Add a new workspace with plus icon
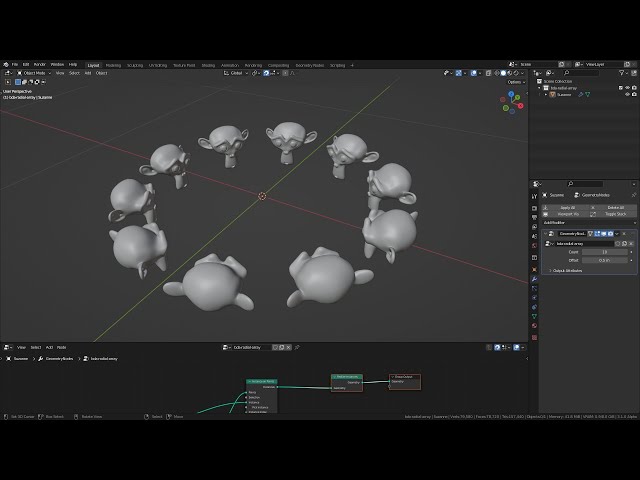Image resolution: width=640 pixels, height=480 pixels. (352, 65)
